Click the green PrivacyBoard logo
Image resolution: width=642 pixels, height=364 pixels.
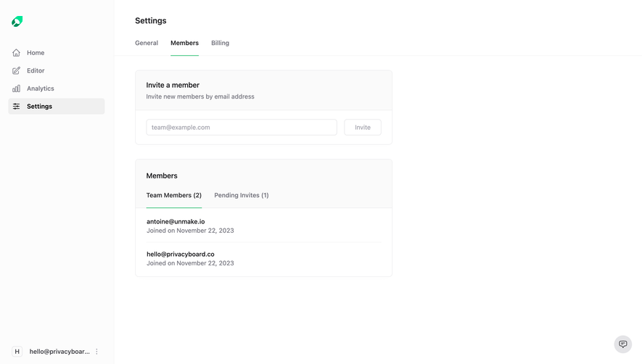[17, 21]
